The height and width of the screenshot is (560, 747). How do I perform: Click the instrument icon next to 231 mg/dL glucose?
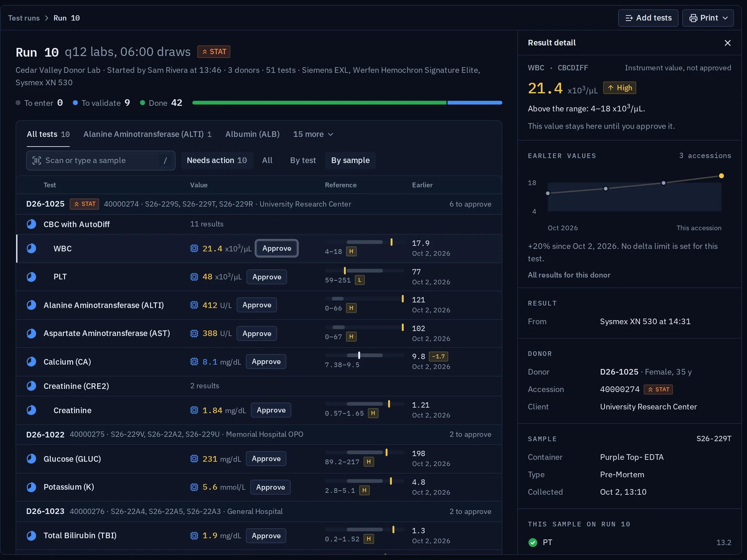[194, 459]
